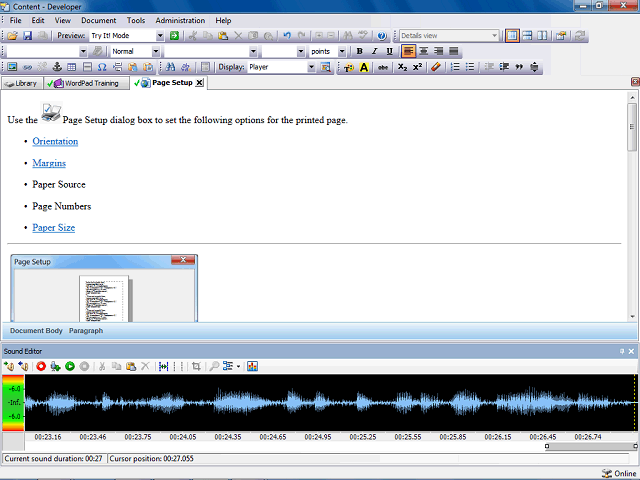Open the Administration menu
This screenshot has width=640, height=480.
(180, 20)
